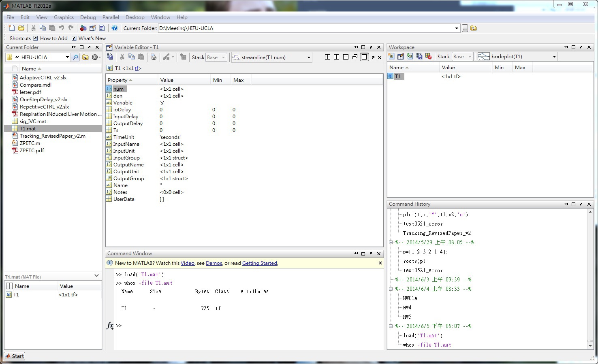Viewport: 598px width, 364px height.
Task: Import data icon in Workspace toolbar
Action: coord(410,56)
